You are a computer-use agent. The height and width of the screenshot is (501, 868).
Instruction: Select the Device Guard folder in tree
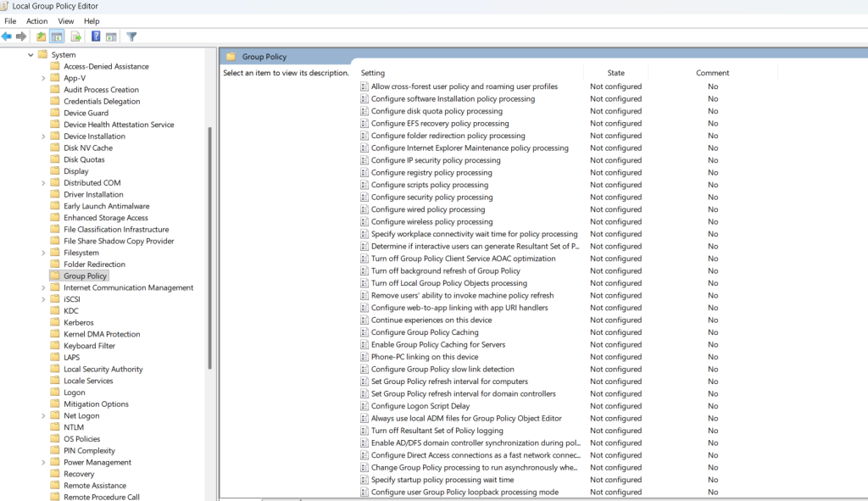[x=86, y=113]
